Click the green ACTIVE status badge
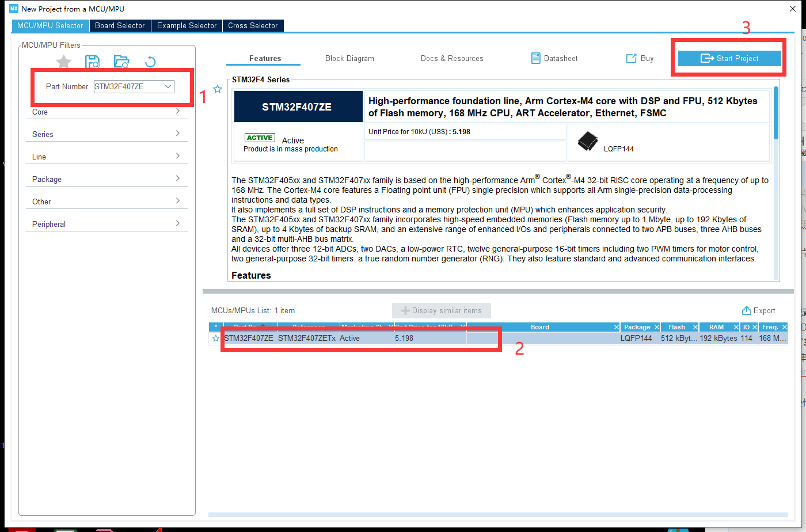Image resolution: width=806 pixels, height=532 pixels. [x=260, y=138]
